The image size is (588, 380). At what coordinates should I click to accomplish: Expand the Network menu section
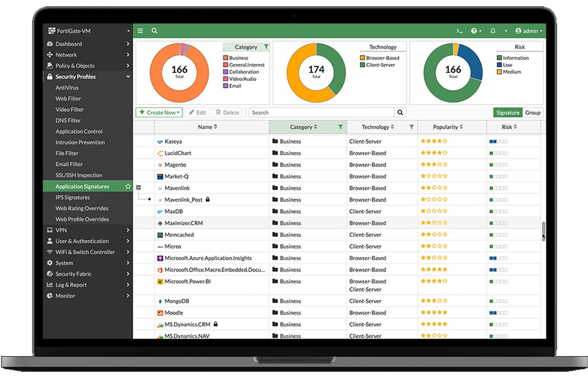[x=88, y=55]
